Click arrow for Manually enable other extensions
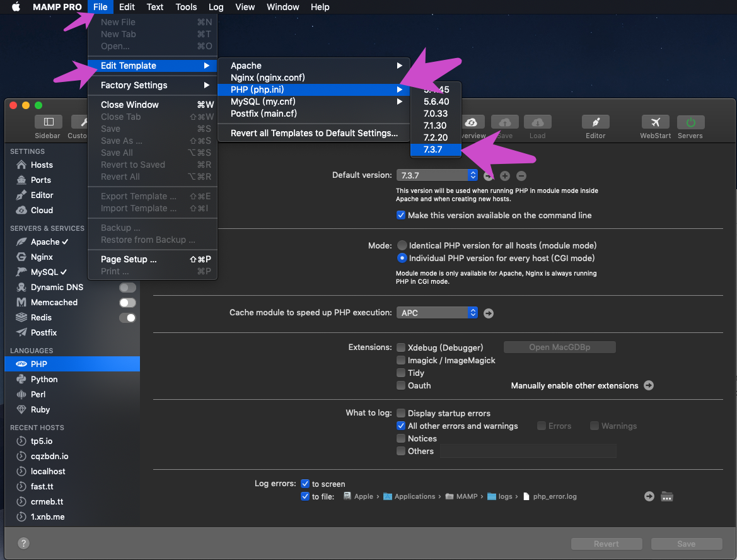 tap(649, 385)
